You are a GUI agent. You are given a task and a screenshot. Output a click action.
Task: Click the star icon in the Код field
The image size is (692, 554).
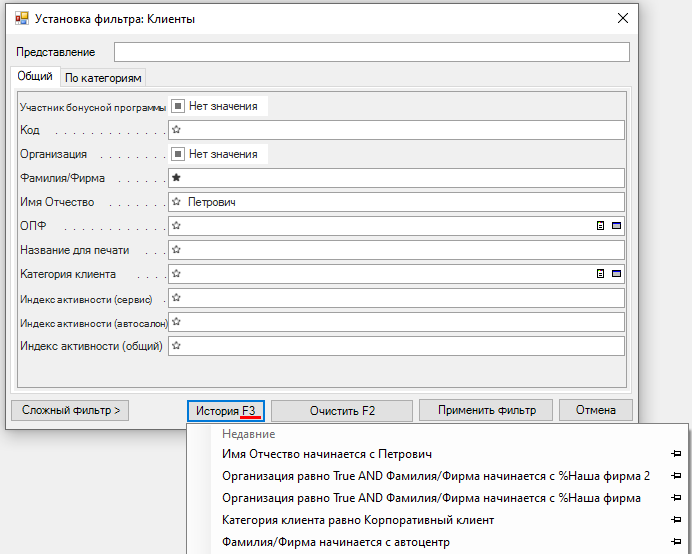[x=177, y=130]
